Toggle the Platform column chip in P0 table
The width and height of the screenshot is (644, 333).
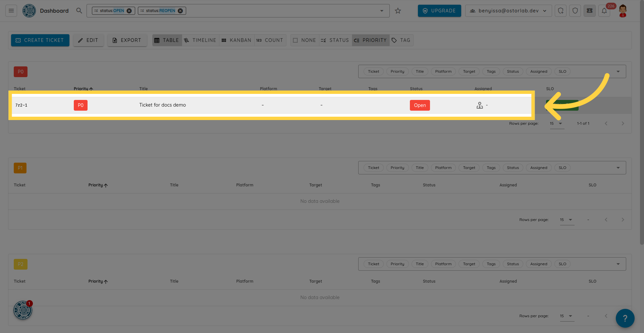click(443, 71)
